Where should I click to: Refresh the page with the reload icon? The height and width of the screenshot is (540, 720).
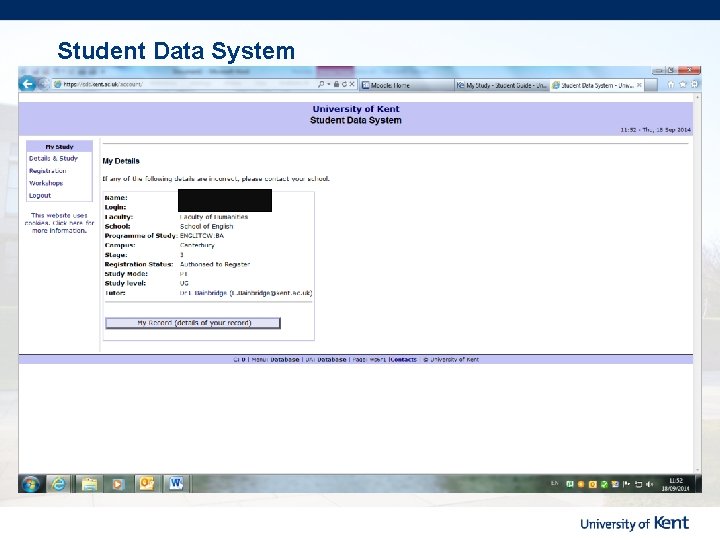point(344,84)
